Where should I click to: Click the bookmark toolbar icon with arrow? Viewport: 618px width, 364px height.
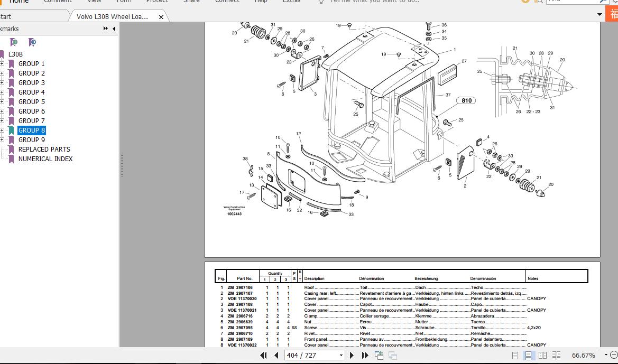point(32,42)
